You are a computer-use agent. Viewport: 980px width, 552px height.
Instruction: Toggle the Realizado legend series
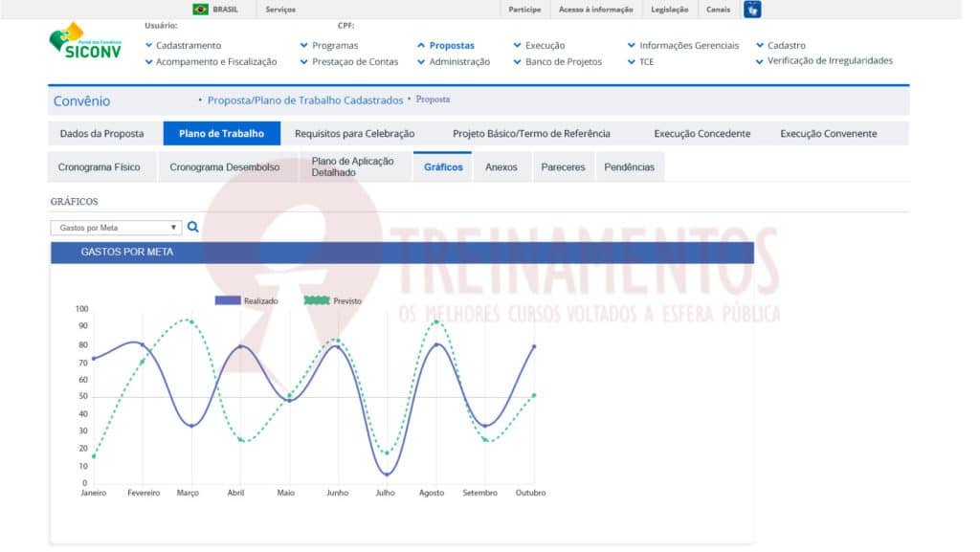(x=246, y=300)
